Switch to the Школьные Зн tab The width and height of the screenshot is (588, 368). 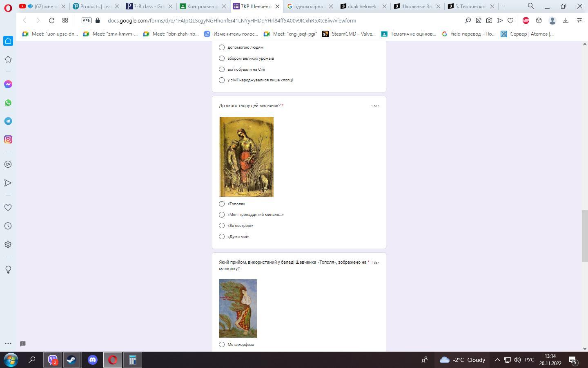click(x=416, y=6)
